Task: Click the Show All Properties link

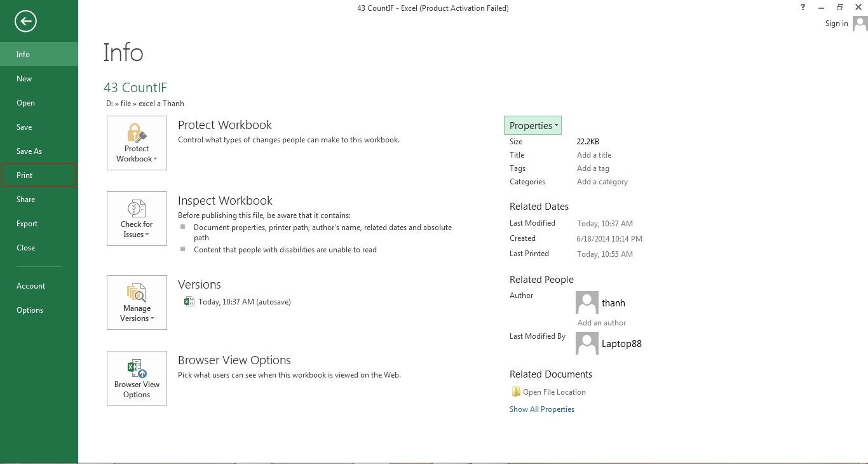Action: (541, 409)
